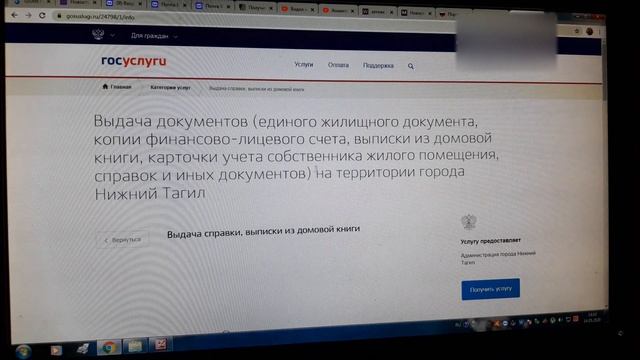Expand the chevron next to the top emblem
640x360 pixels.
pos(113,36)
